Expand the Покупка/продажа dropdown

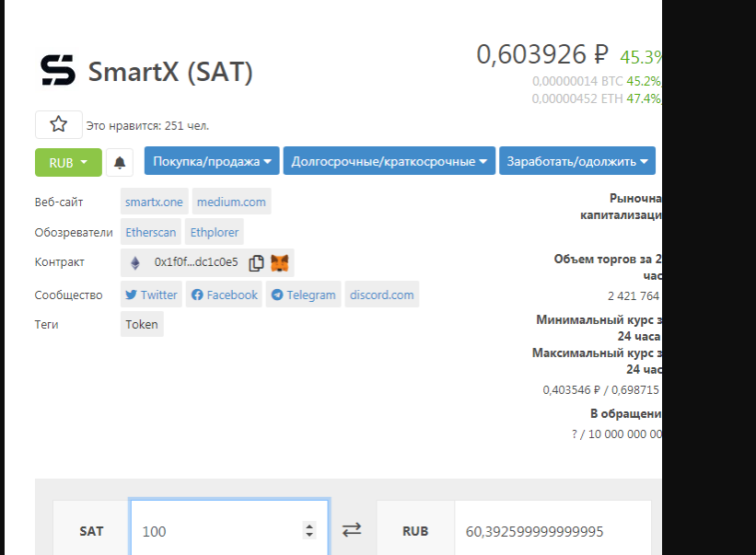212,161
